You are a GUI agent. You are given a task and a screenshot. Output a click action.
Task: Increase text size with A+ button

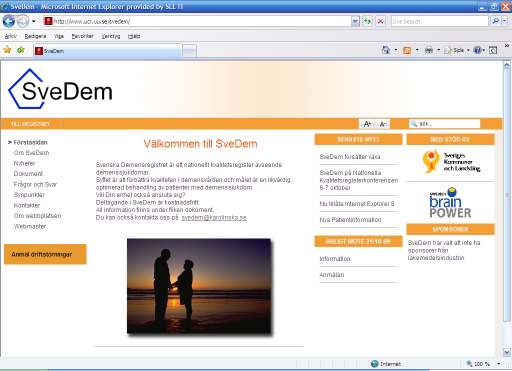pyautogui.click(x=367, y=124)
